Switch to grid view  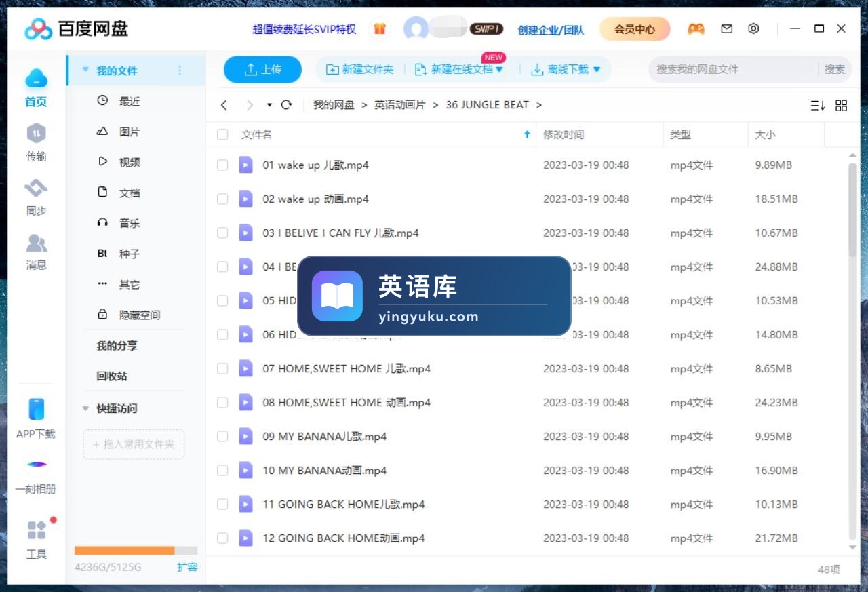(x=842, y=105)
